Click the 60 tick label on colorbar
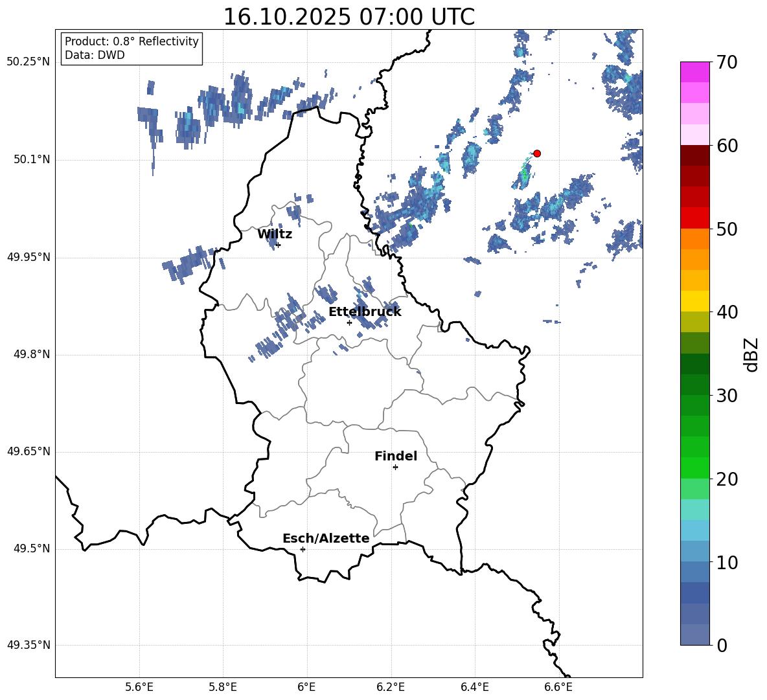Image resolution: width=767 pixels, height=700 pixels. tap(727, 146)
